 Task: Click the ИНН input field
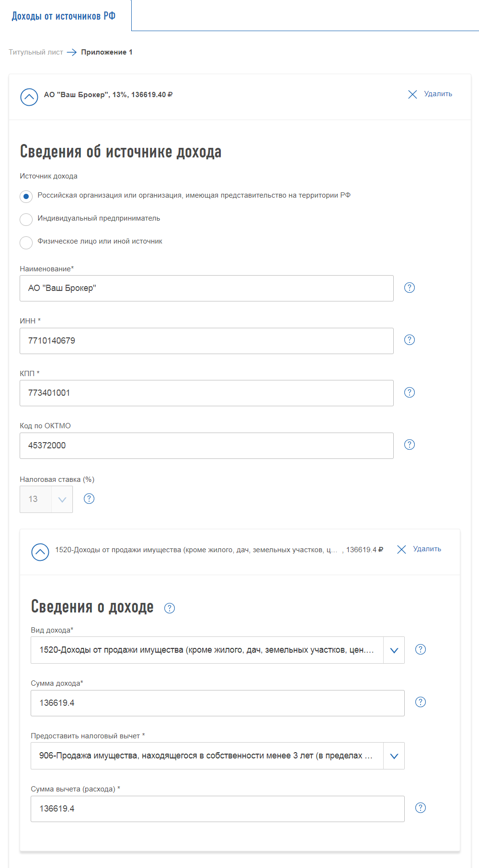point(206,341)
